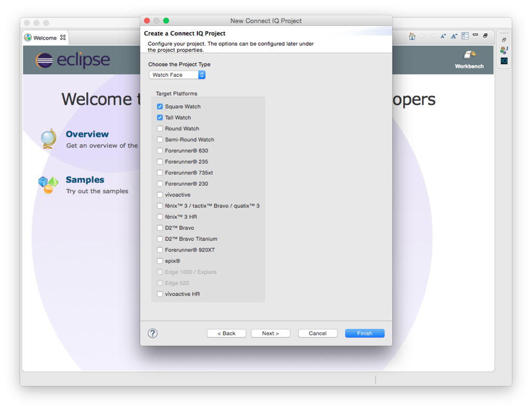The image size is (532, 410).
Task: Check the vívoactive HR checkbox
Action: tap(160, 294)
